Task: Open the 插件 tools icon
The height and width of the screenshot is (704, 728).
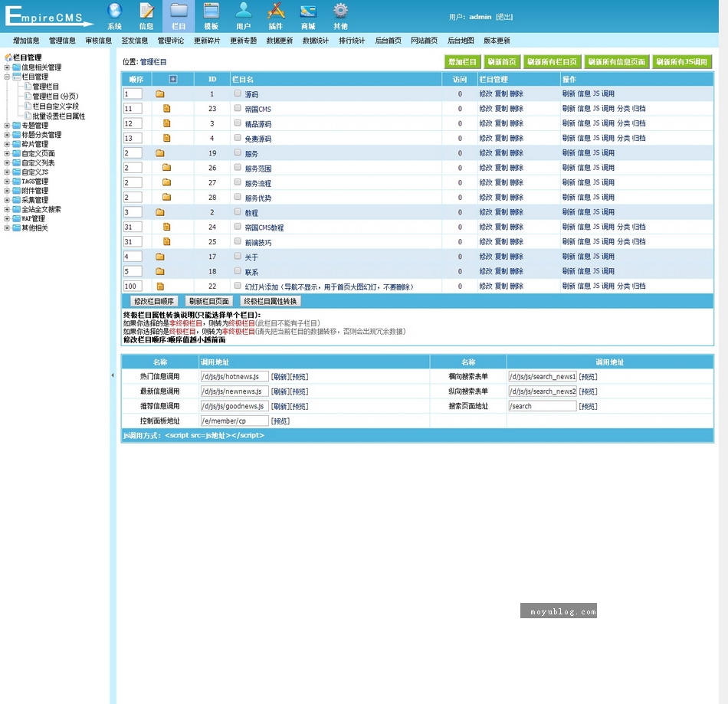Action: pyautogui.click(x=276, y=11)
